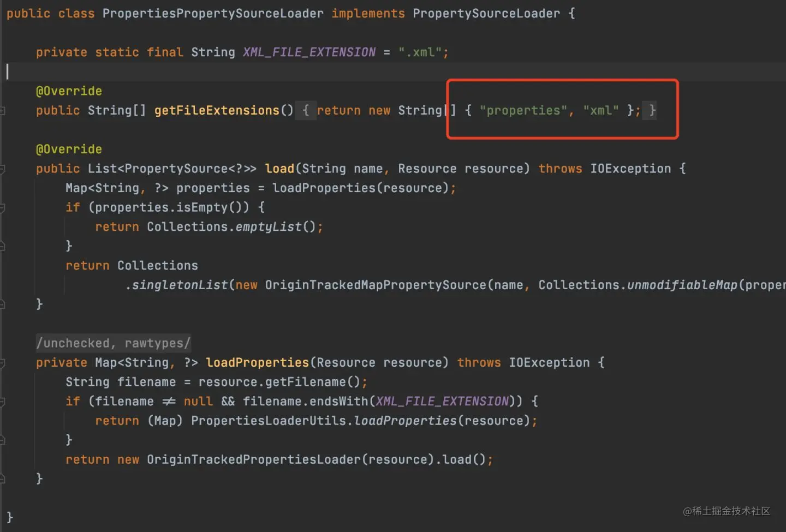Click the singletonList method call
The width and height of the screenshot is (786, 532).
coord(180,285)
